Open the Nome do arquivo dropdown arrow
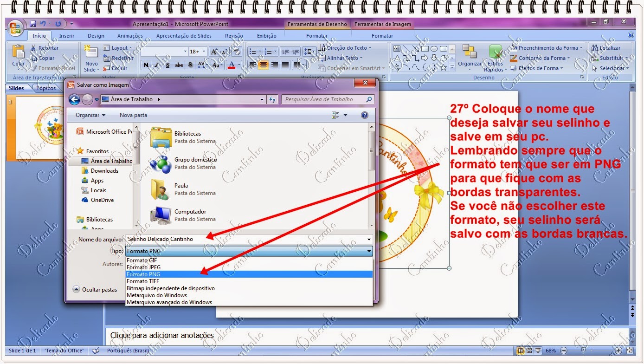This screenshot has height=364, width=644. 369,240
